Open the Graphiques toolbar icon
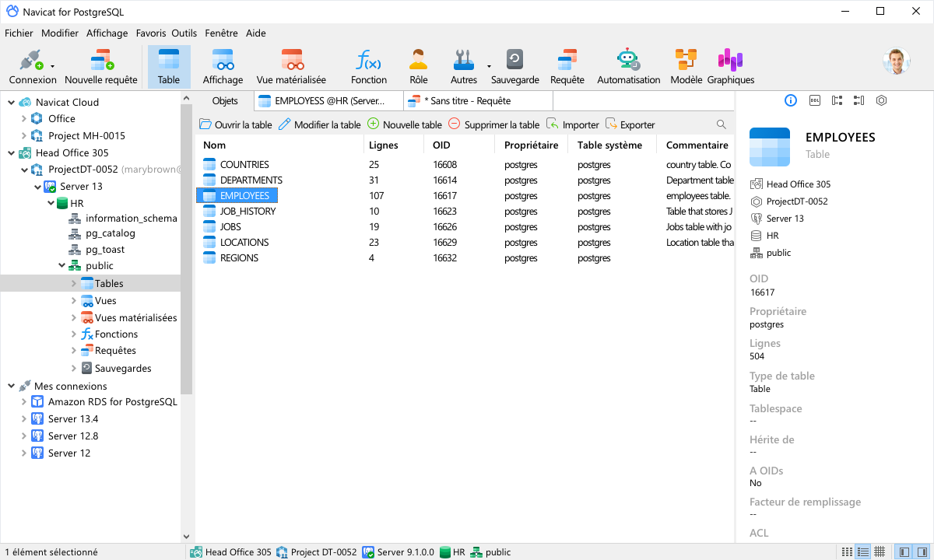The image size is (934, 560). (x=730, y=67)
